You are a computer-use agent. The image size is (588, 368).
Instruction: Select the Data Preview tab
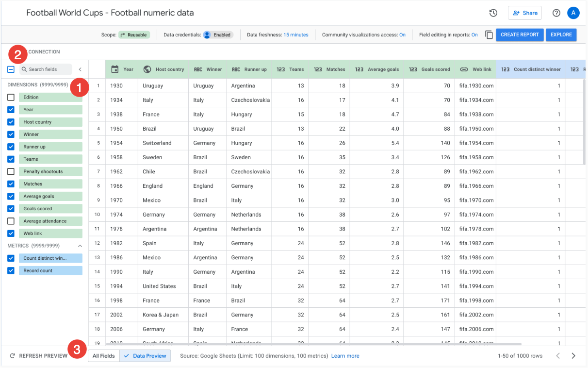(x=145, y=356)
